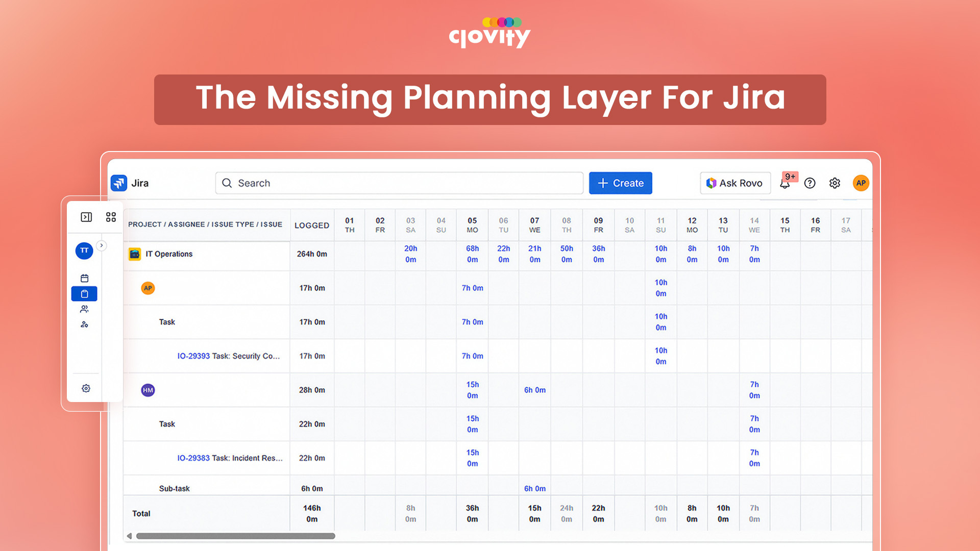Click the Rovo icon in Ask Rovo
The height and width of the screenshot is (551, 980).
pyautogui.click(x=711, y=183)
